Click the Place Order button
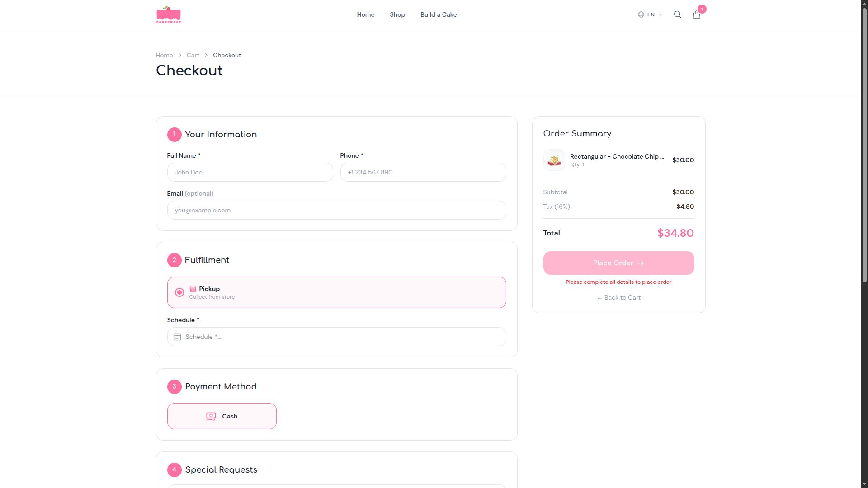 tap(618, 263)
